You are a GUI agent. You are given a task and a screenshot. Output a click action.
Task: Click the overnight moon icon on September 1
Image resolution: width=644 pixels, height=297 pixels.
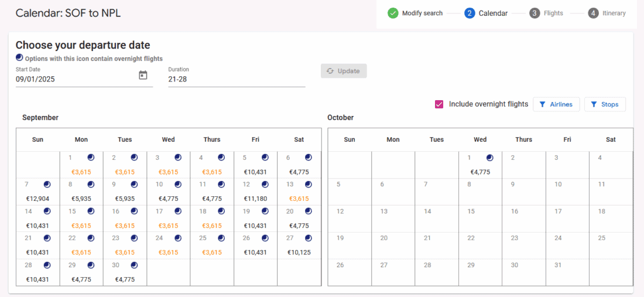(91, 158)
